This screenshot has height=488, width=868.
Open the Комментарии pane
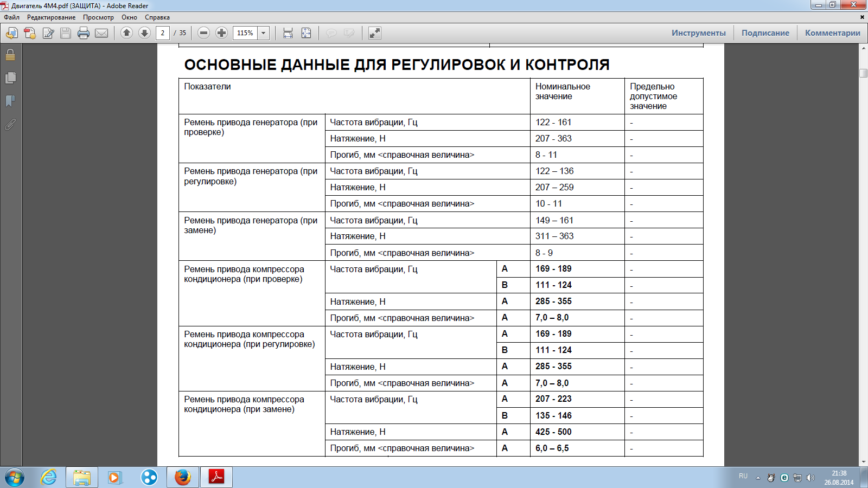832,33
